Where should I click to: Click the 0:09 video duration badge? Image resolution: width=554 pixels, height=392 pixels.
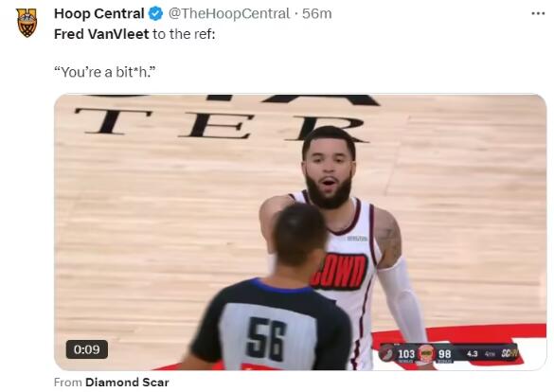[x=87, y=349]
